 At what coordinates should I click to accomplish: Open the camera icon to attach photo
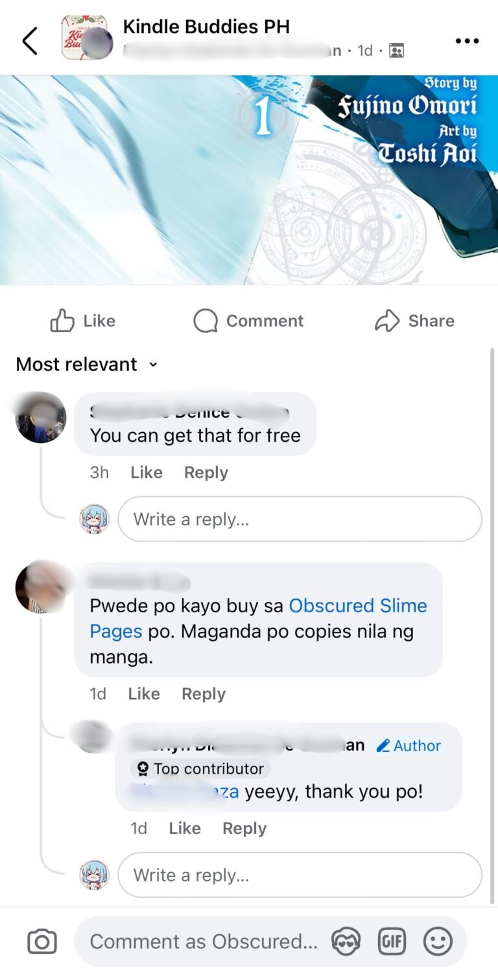42,942
